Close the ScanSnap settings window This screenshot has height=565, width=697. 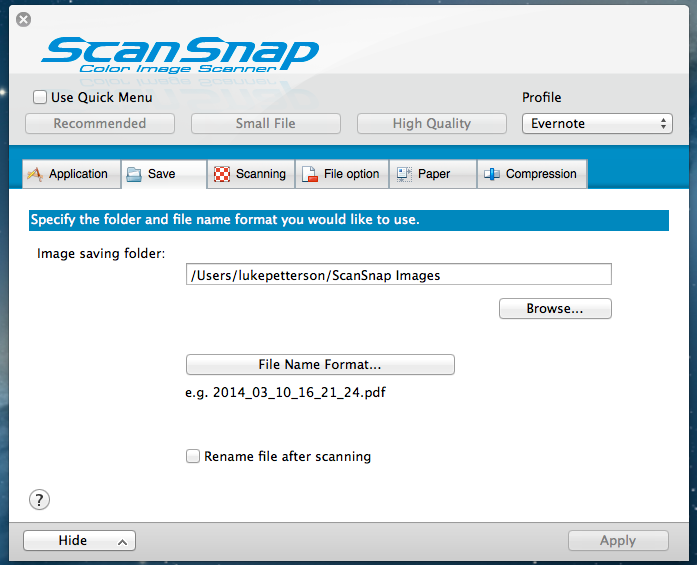23,19
